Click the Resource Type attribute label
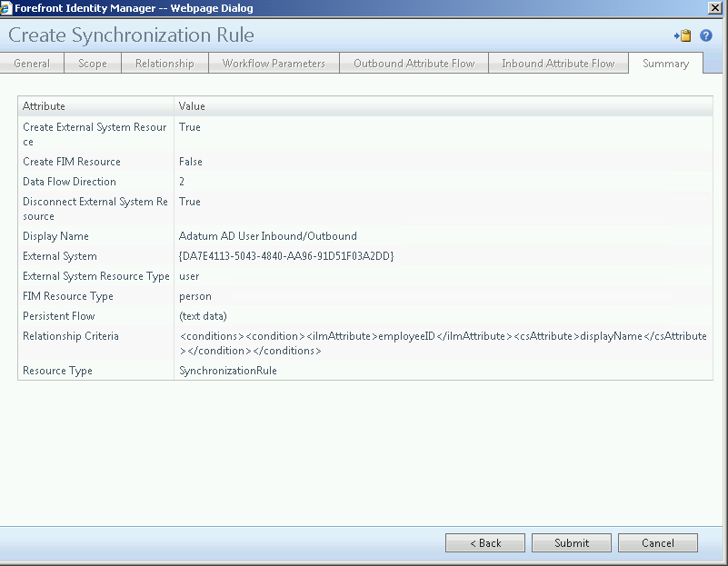This screenshot has width=728, height=566. coord(57,371)
